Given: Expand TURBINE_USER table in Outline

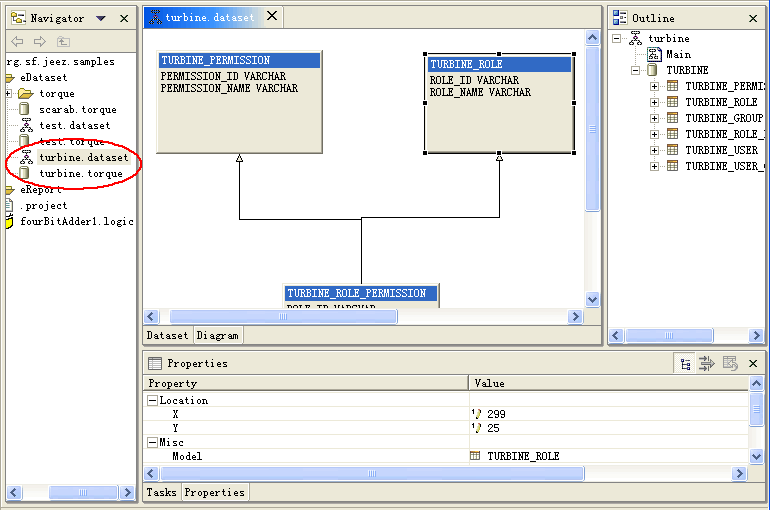Looking at the screenshot, I should coord(654,150).
